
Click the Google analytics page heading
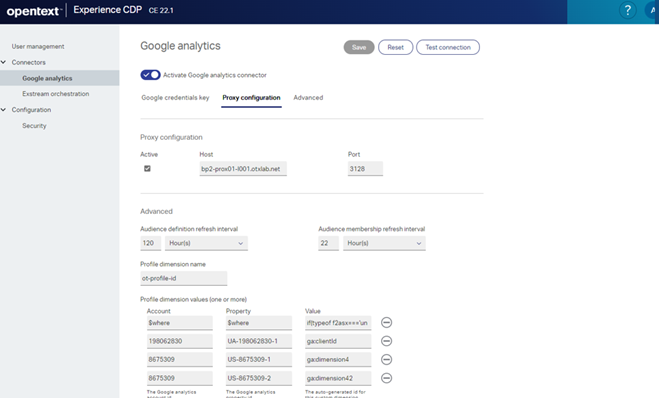[x=180, y=46]
